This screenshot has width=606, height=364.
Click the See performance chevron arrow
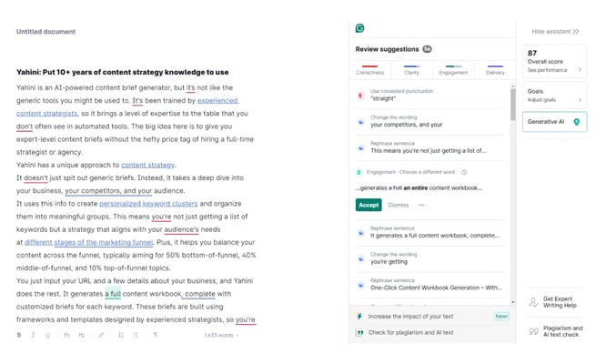pos(580,70)
